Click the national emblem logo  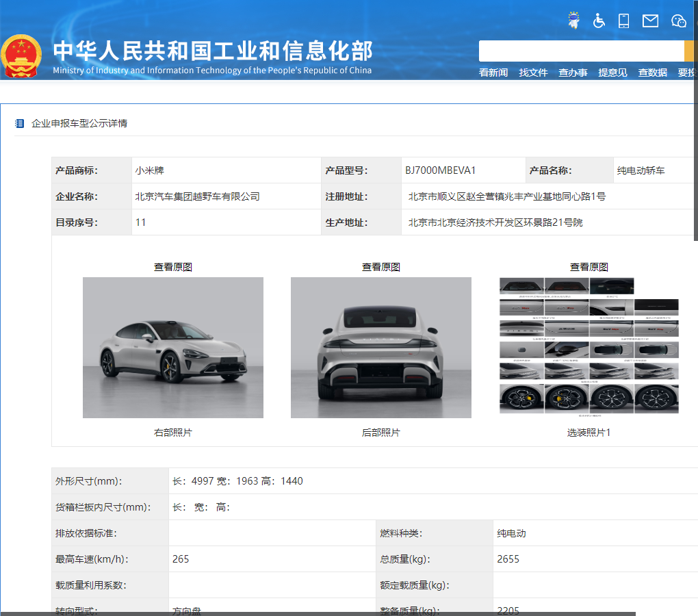(x=21, y=55)
